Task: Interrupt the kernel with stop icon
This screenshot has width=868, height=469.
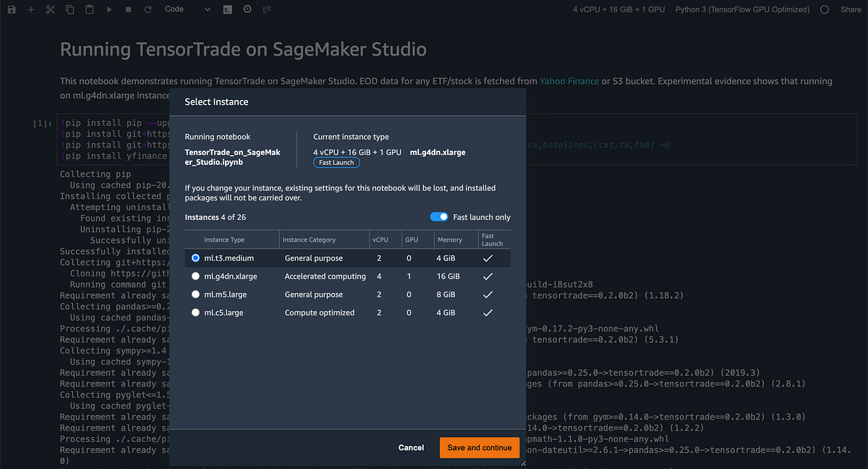Action: point(129,9)
